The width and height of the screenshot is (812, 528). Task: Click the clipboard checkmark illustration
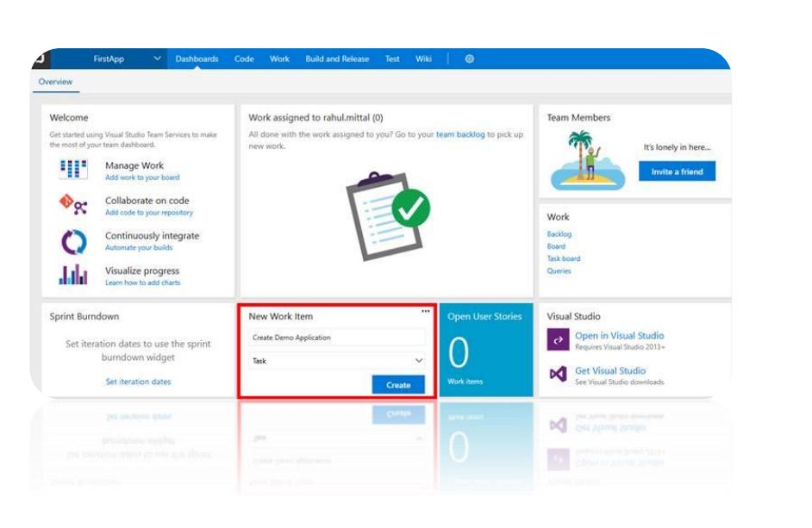click(x=388, y=216)
